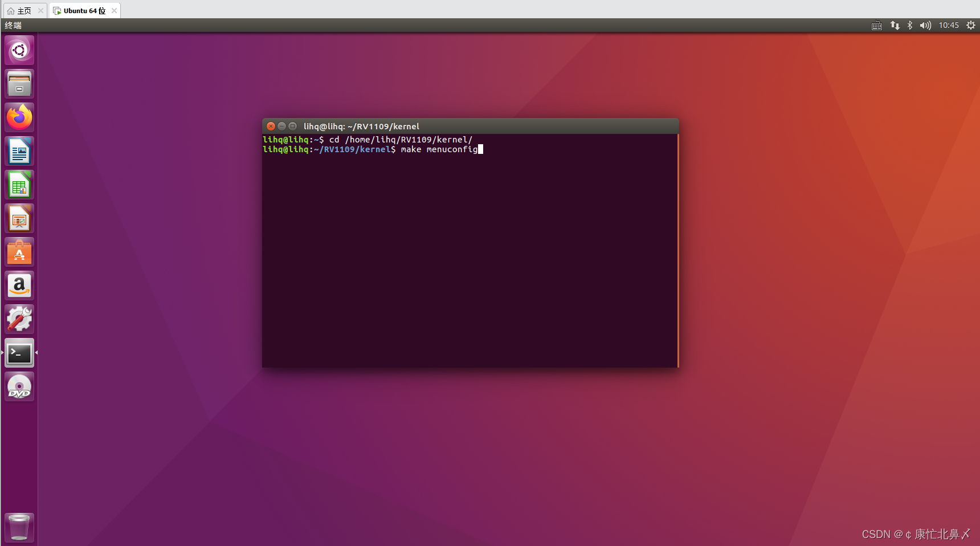Click the terminal's right-edge scrollbar
This screenshot has height=546, width=980.
[x=678, y=251]
